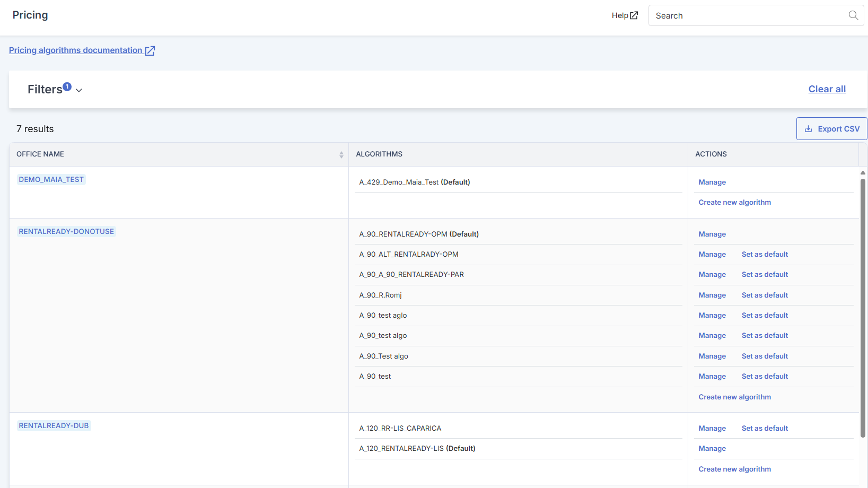Manage A_90_test algorithm

pyautogui.click(x=712, y=376)
